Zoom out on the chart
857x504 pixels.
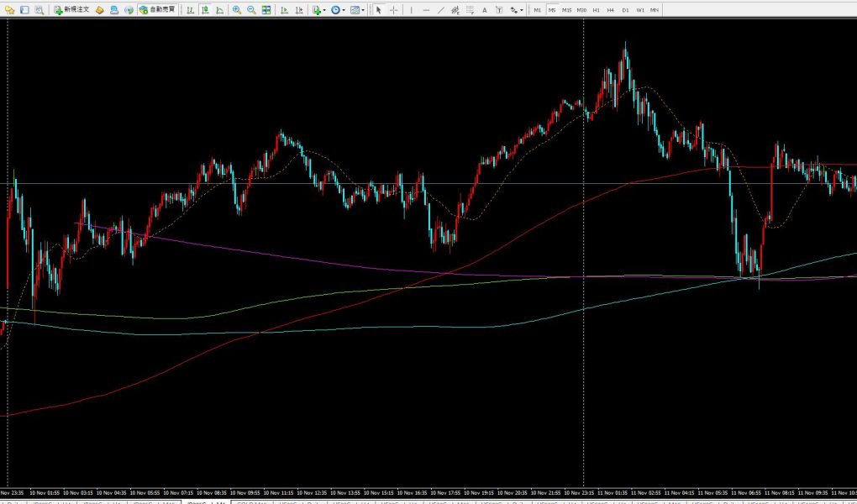point(251,10)
